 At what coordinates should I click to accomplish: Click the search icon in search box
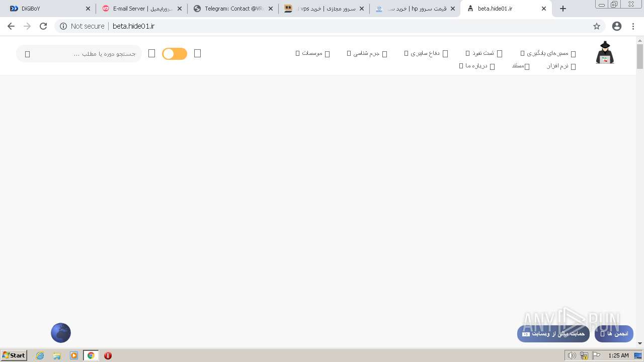coord(28,54)
